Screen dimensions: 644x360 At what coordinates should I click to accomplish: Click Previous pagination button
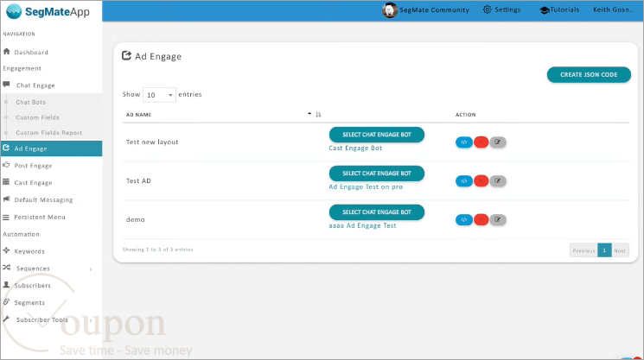pyautogui.click(x=583, y=250)
